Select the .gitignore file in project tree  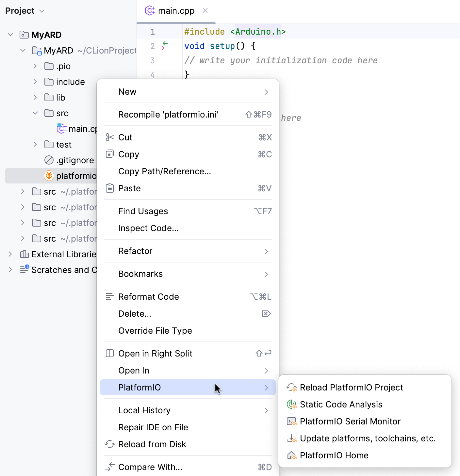[x=75, y=160]
